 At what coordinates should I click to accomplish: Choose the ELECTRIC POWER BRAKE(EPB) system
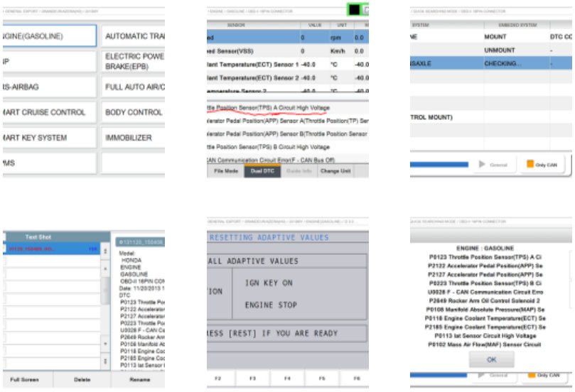(133, 61)
